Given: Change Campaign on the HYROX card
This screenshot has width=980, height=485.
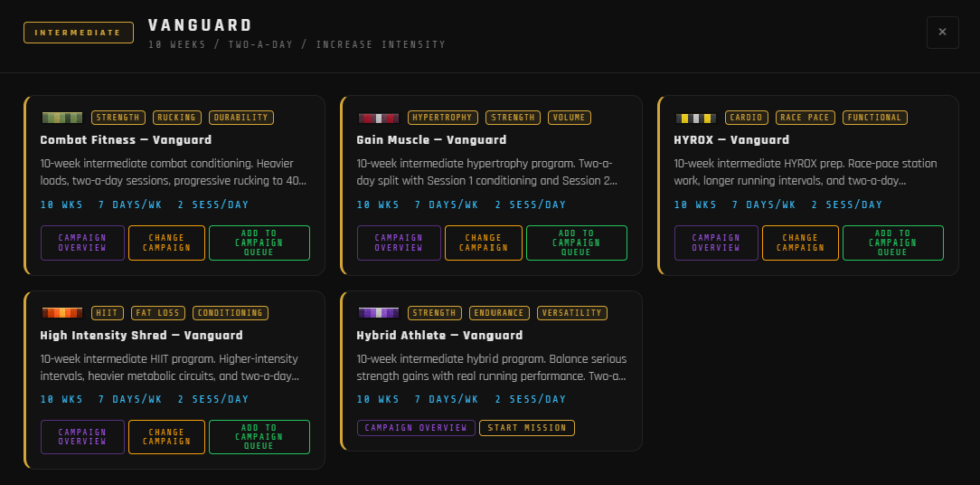Looking at the screenshot, I should pyautogui.click(x=801, y=242).
